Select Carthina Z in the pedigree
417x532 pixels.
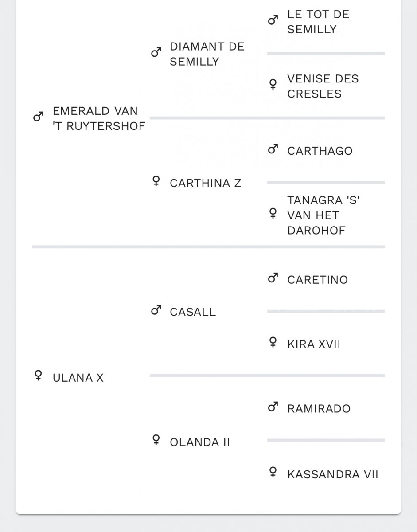pos(206,183)
